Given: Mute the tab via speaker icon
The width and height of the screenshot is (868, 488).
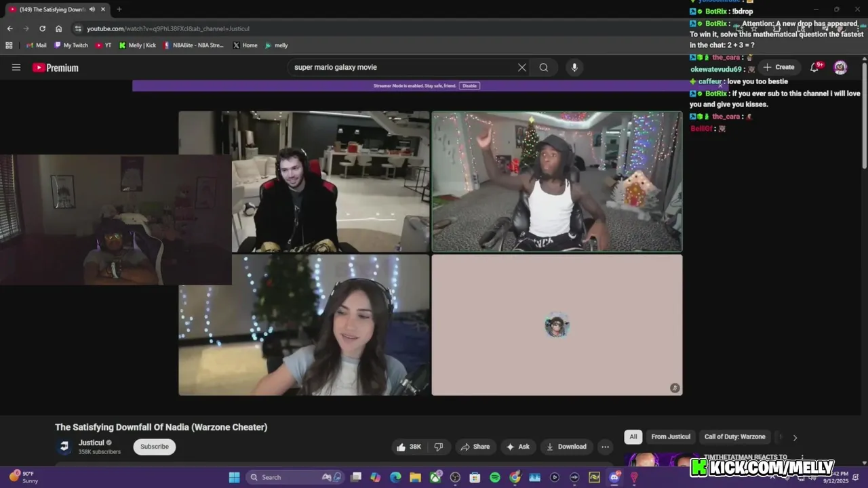Looking at the screenshot, I should pos(92,9).
